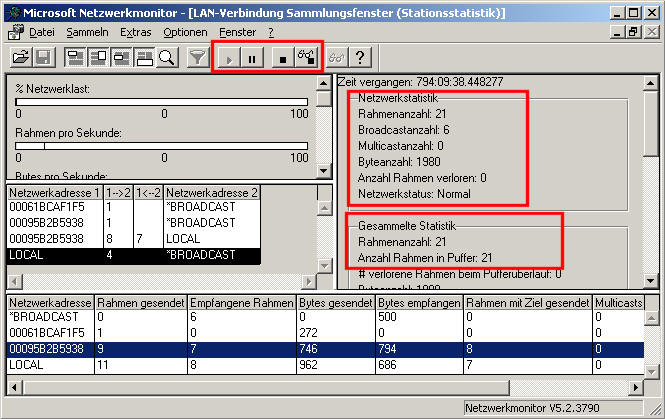Click statistics pane scrollbar up arrow
The image size is (665, 419).
651,83
